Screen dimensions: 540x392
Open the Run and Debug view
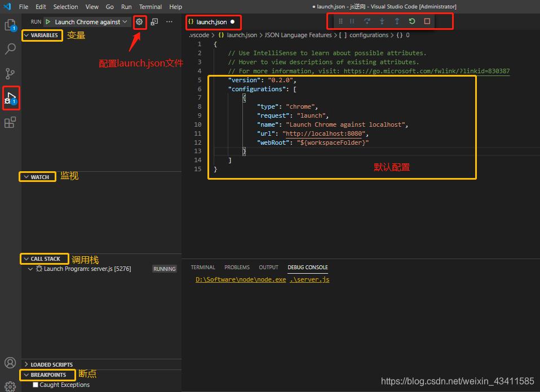[x=10, y=98]
